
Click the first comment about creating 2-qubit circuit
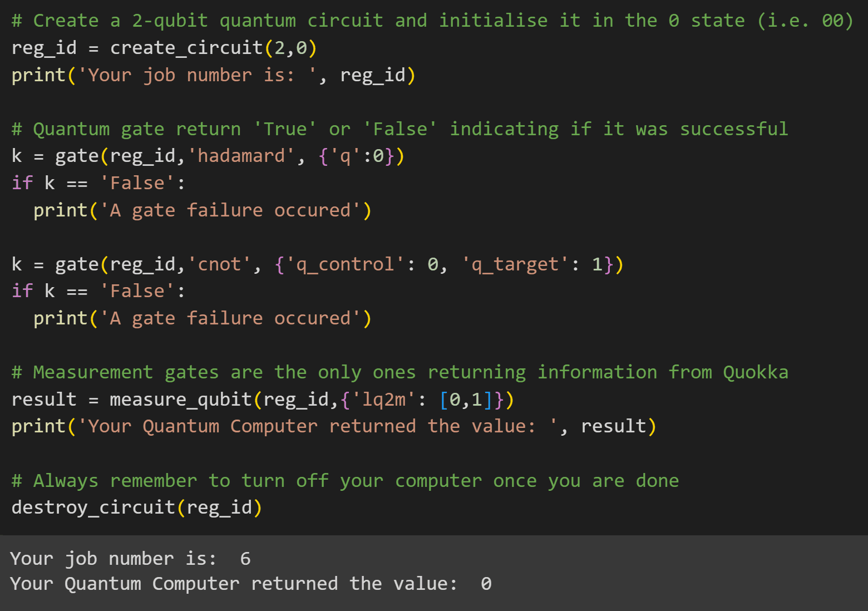tap(432, 21)
